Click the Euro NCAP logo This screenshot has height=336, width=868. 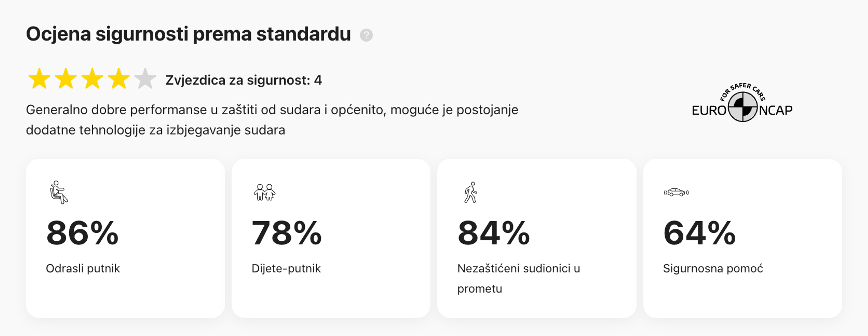click(x=742, y=102)
